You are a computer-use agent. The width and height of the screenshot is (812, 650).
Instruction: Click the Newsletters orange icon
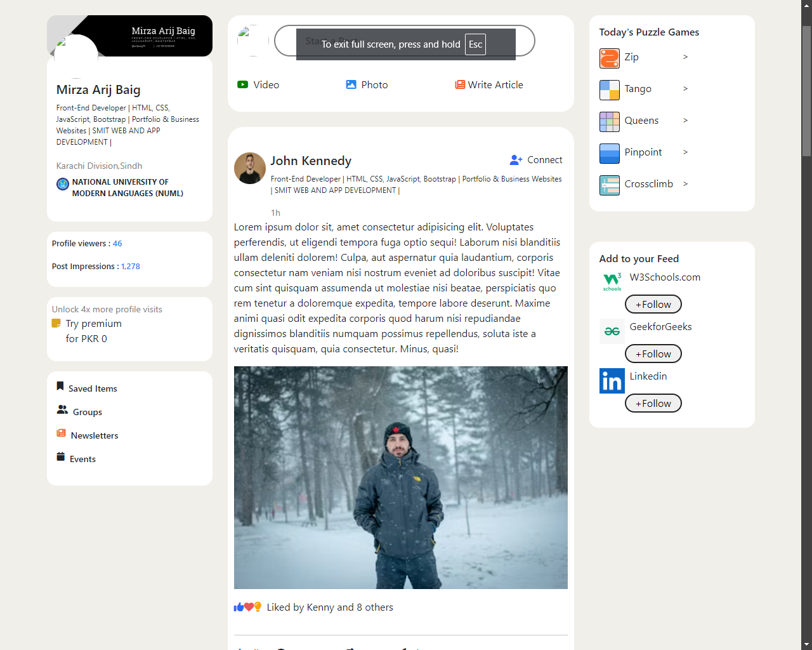pyautogui.click(x=61, y=433)
